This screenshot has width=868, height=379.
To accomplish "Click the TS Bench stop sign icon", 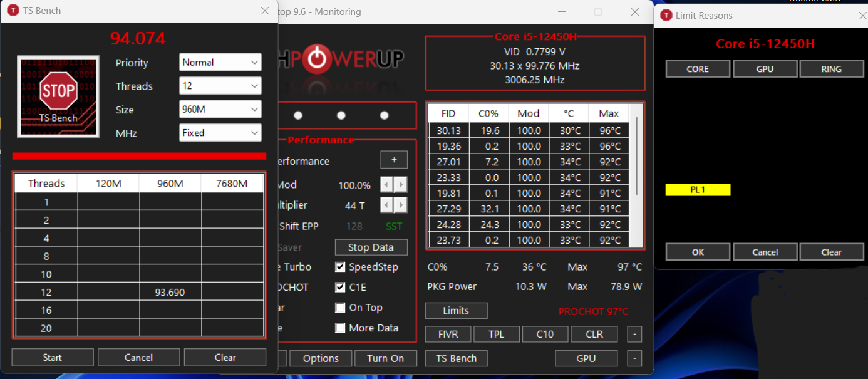I will coord(58,96).
